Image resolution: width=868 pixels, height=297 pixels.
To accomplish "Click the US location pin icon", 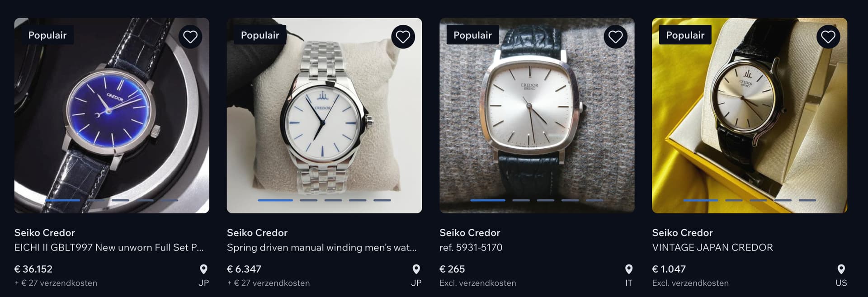I will point(841,269).
